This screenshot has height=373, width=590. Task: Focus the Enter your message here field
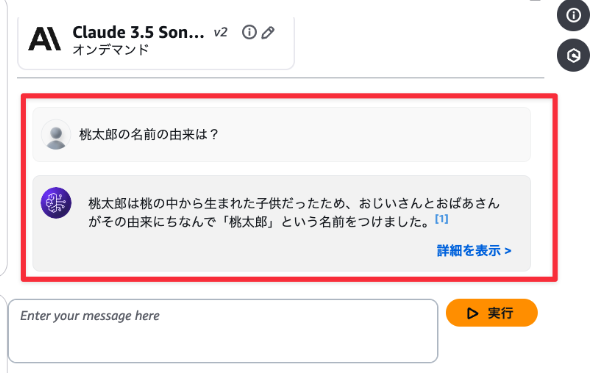(223, 331)
